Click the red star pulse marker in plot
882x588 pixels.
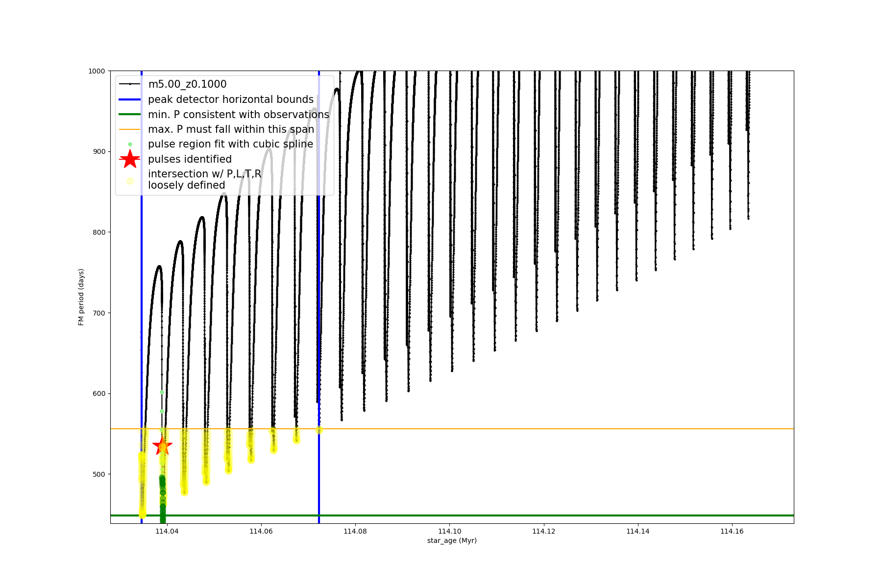pyautogui.click(x=162, y=446)
